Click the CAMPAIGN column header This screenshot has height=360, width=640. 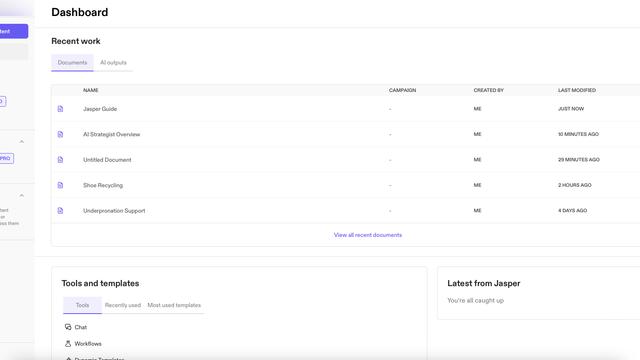click(x=402, y=90)
